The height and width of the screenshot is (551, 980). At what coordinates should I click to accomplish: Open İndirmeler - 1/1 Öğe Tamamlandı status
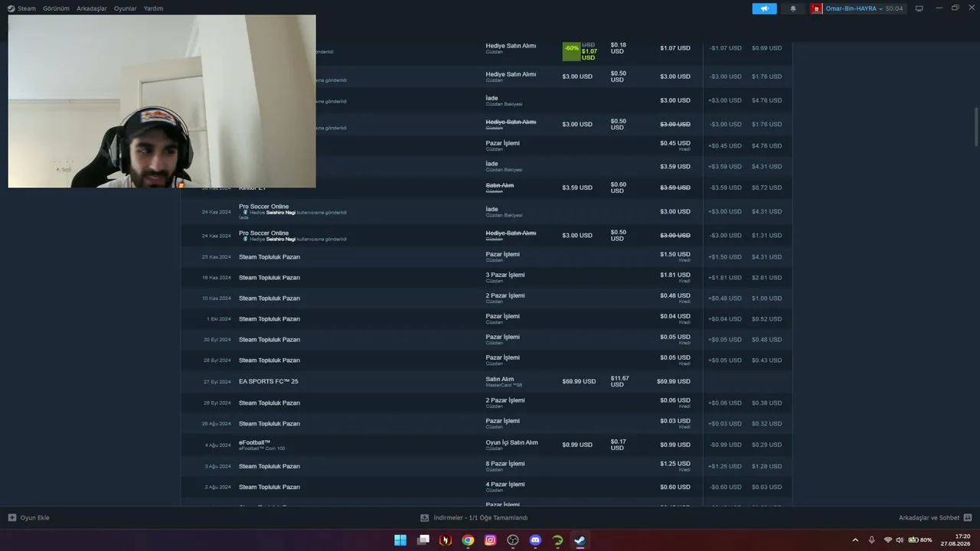(481, 518)
